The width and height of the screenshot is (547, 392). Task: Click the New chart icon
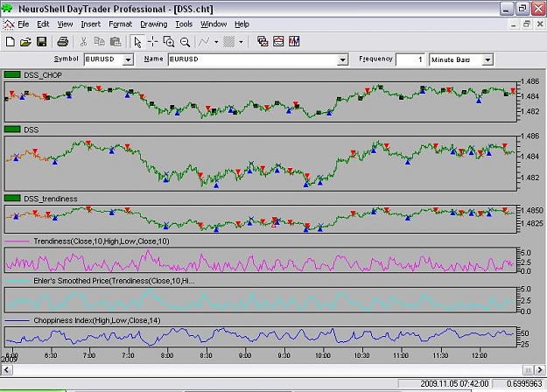coord(11,42)
